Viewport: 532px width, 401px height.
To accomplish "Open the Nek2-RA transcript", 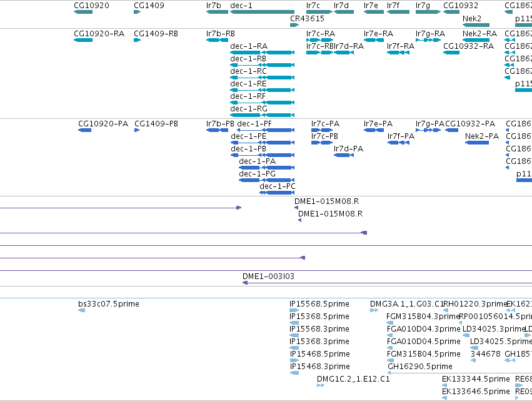I will click(x=479, y=34).
